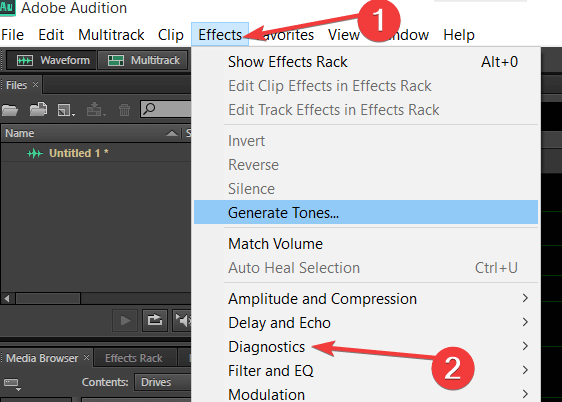Open the File menu

coord(13,35)
